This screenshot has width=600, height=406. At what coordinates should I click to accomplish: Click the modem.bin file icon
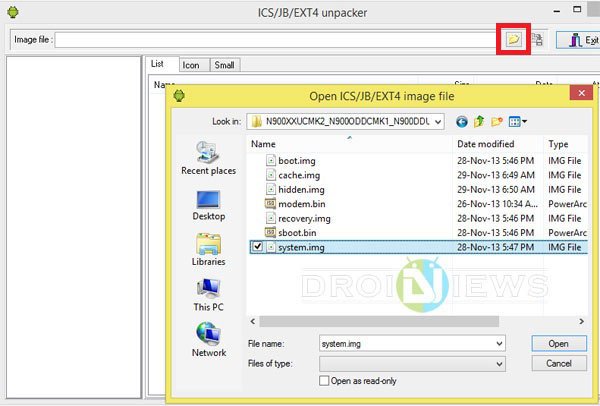(270, 203)
